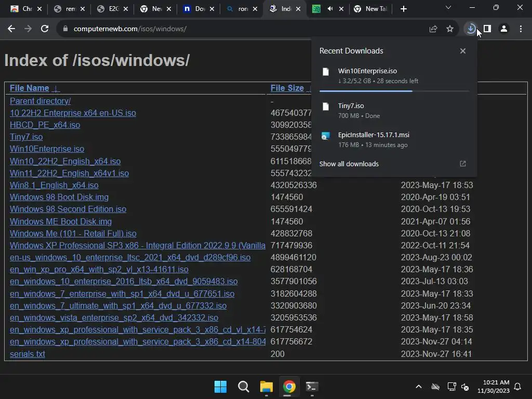
Task: Go back to the previous page
Action: pyautogui.click(x=11, y=29)
